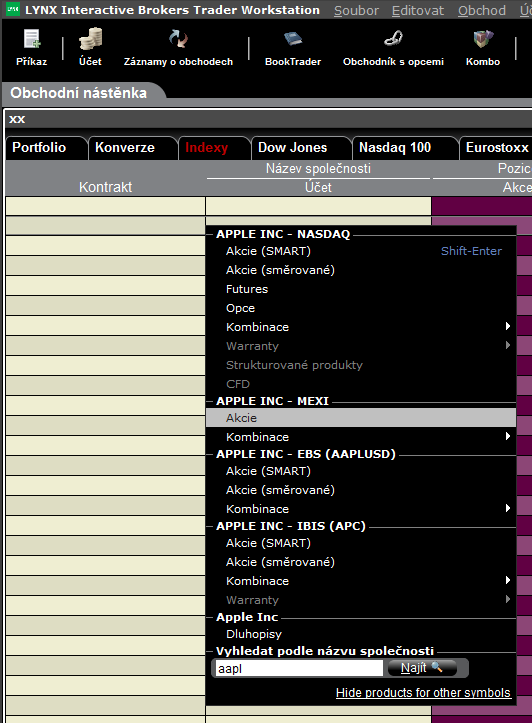Expand Kombinace submenu under APPLE INC - EBS
Screen dimensions: 532x723
click(361, 509)
